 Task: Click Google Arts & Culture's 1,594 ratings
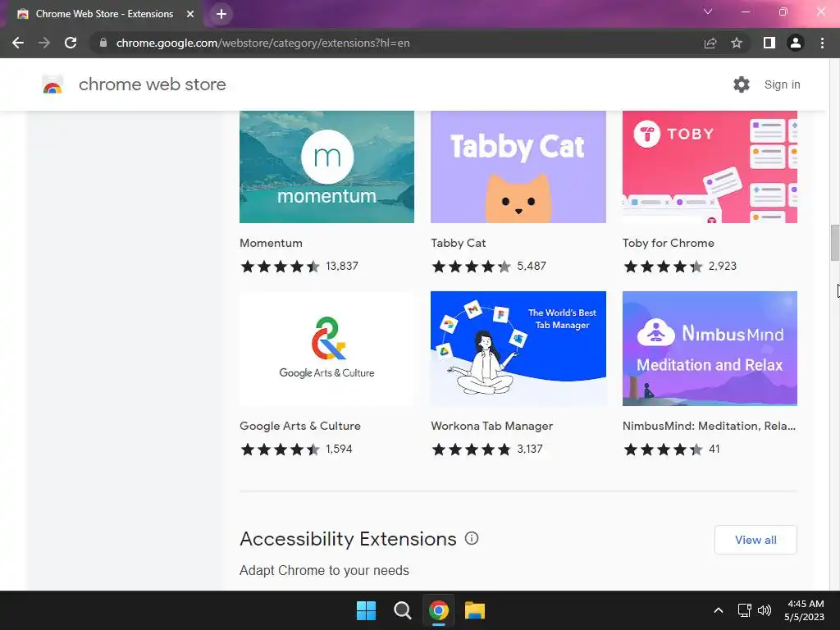pos(339,449)
